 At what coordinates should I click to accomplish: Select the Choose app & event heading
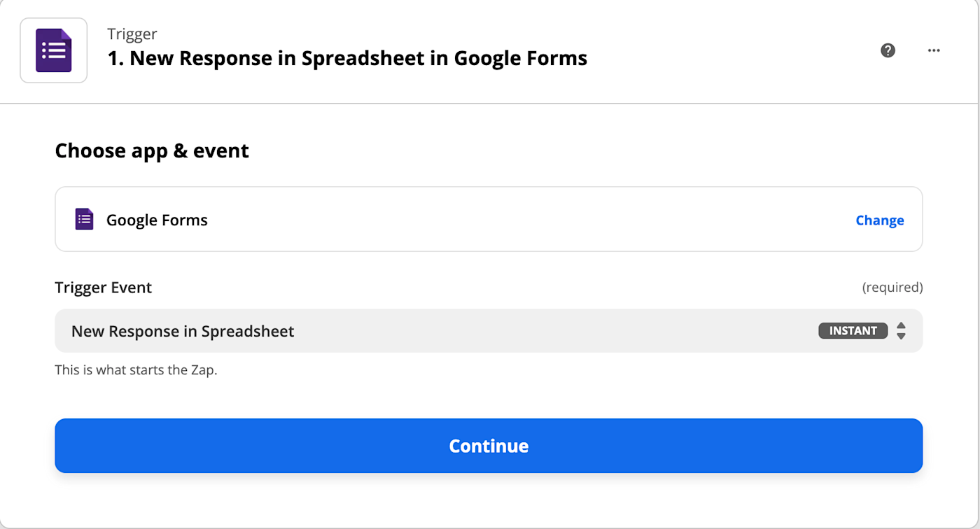[x=152, y=150]
